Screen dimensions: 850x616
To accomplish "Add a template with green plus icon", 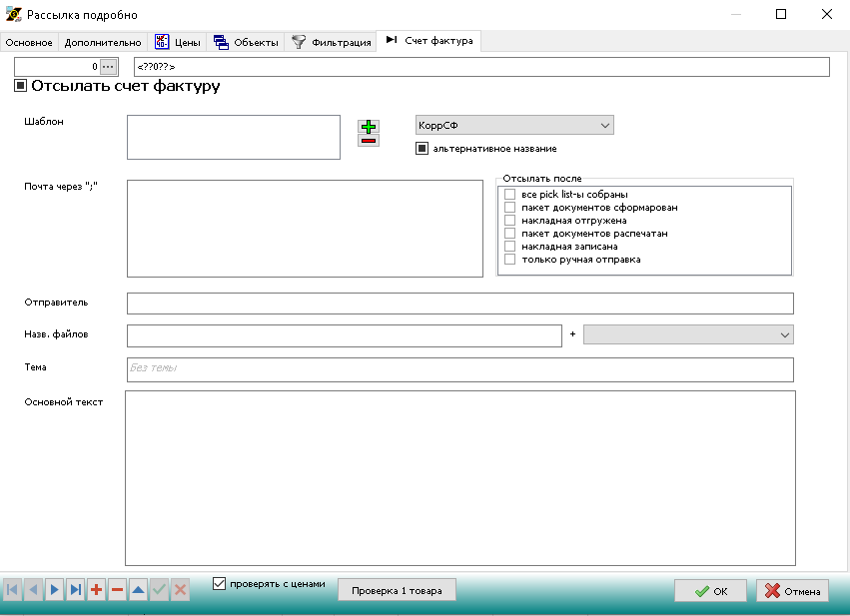I will (x=369, y=126).
